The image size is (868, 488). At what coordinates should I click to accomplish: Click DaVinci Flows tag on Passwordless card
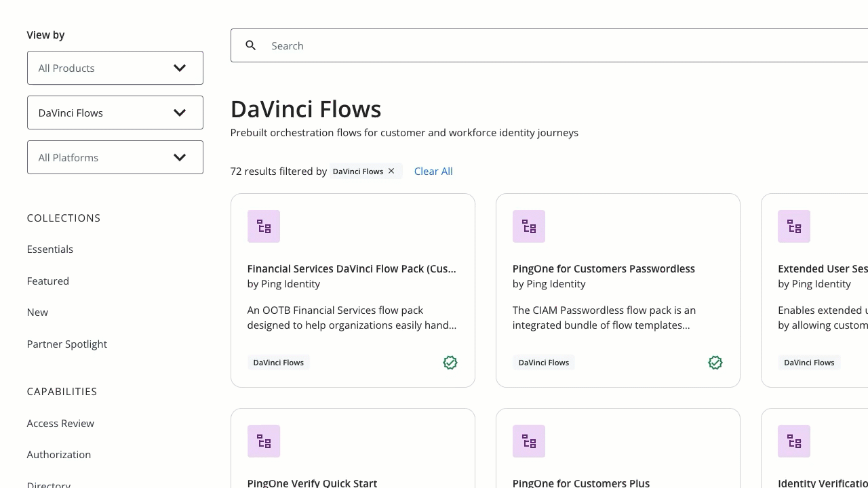pyautogui.click(x=544, y=363)
